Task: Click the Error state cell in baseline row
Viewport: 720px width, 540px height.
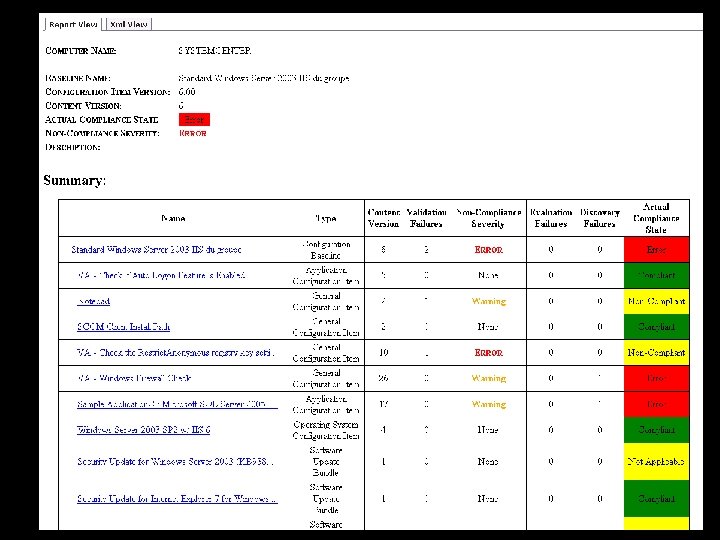Action: pos(657,249)
